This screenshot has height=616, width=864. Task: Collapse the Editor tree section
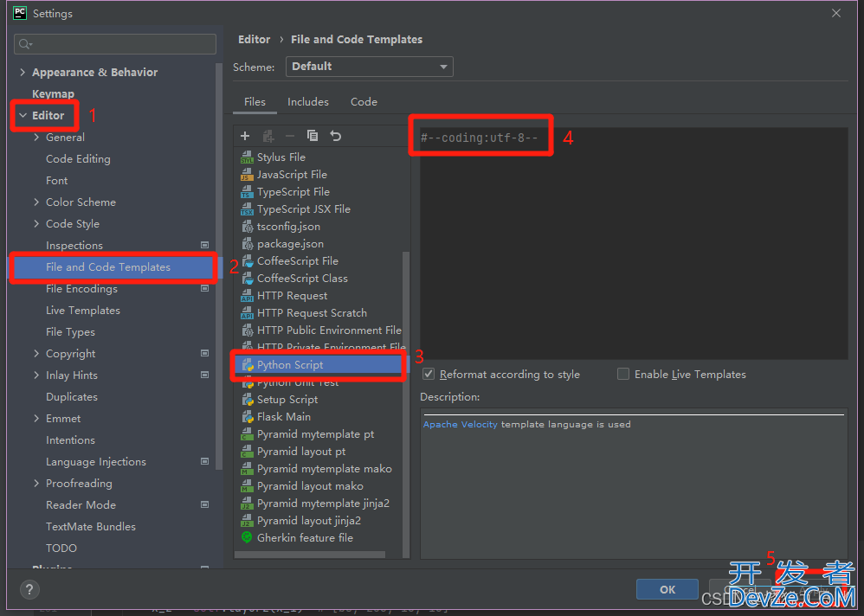(23, 116)
